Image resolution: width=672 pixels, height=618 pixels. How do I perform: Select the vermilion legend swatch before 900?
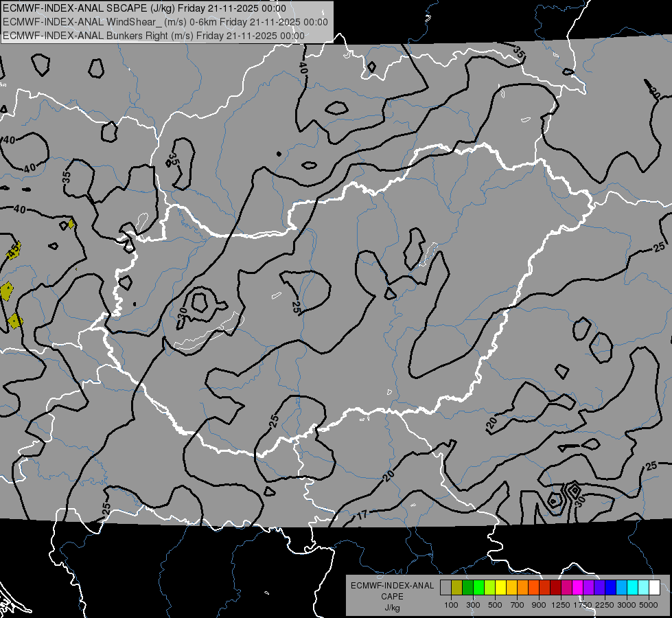pos(545,588)
